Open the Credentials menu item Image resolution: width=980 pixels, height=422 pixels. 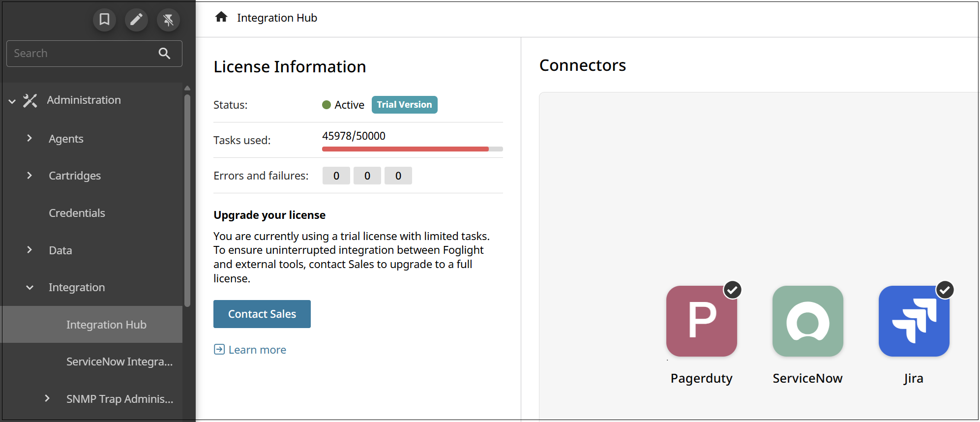coord(77,213)
